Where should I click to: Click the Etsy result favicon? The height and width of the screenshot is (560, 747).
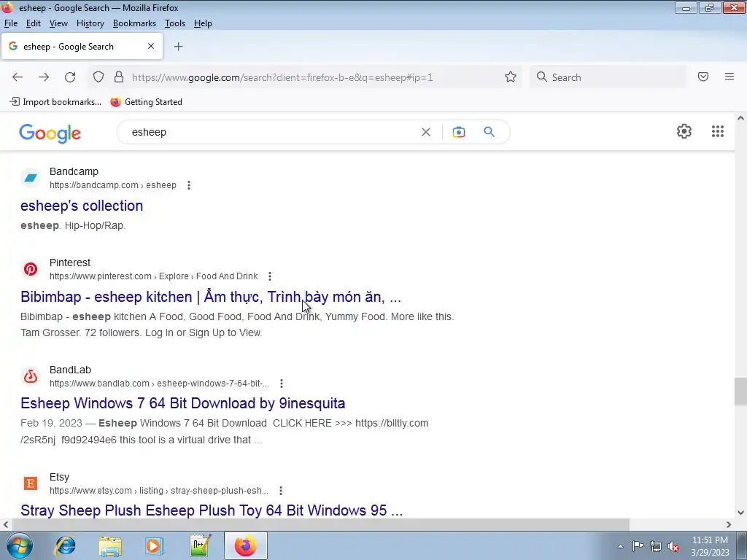point(31,483)
